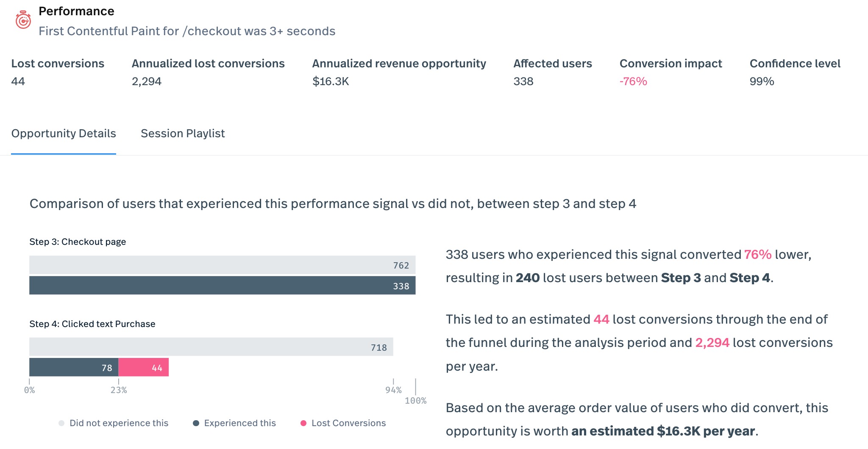Click the 23% axis tick marker
The image size is (868, 449).
(x=119, y=390)
